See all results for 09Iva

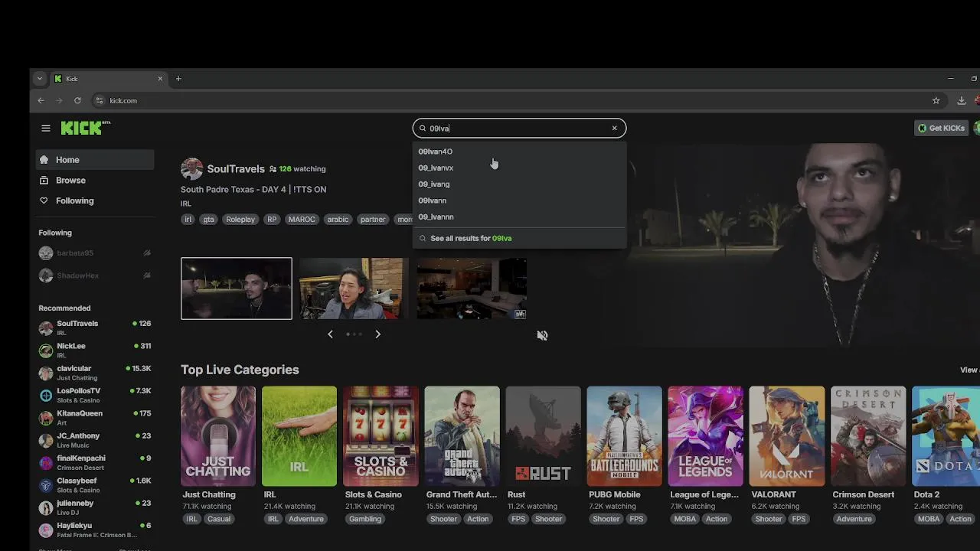click(519, 238)
